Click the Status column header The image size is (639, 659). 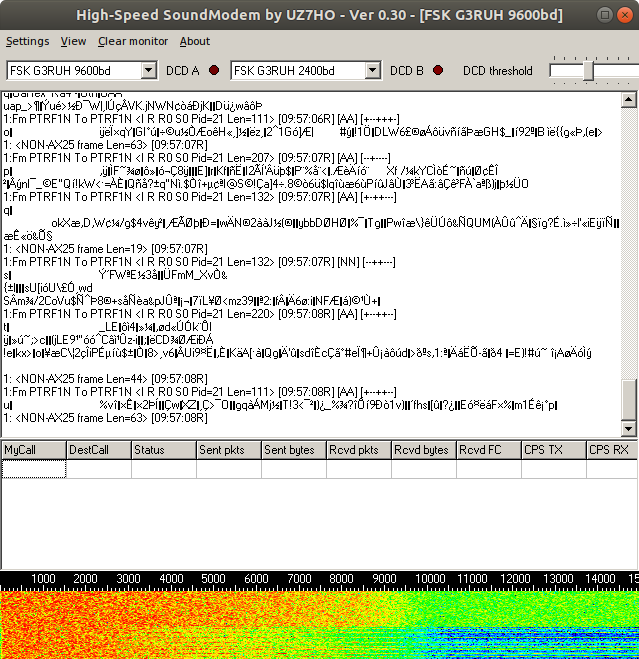point(163,450)
